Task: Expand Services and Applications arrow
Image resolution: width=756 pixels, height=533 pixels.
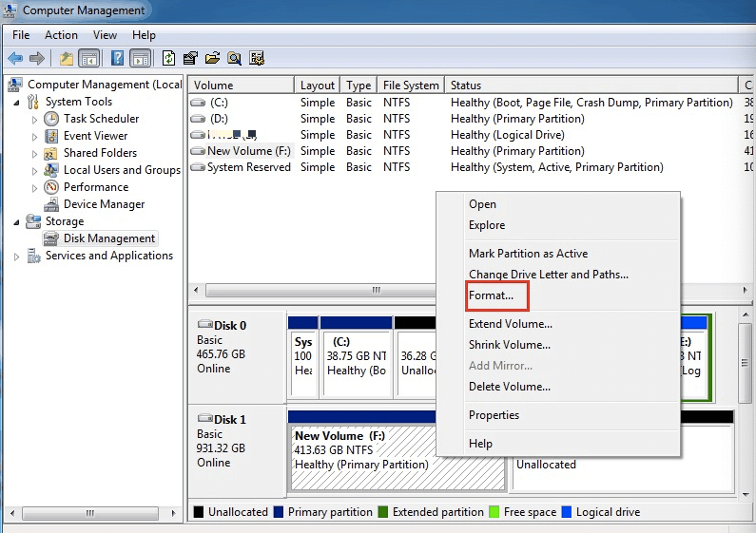Action: pyautogui.click(x=17, y=257)
